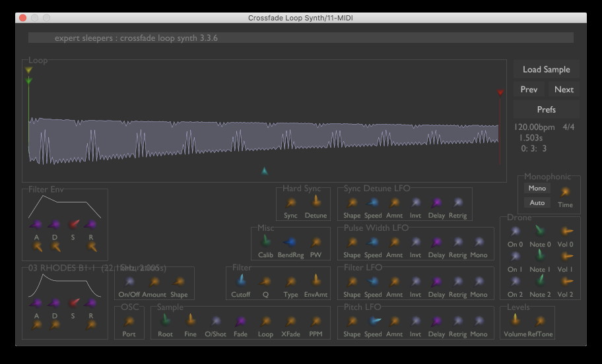Click the Filter LFO Amnt knob
The width and height of the screenshot is (602, 364).
click(x=394, y=282)
